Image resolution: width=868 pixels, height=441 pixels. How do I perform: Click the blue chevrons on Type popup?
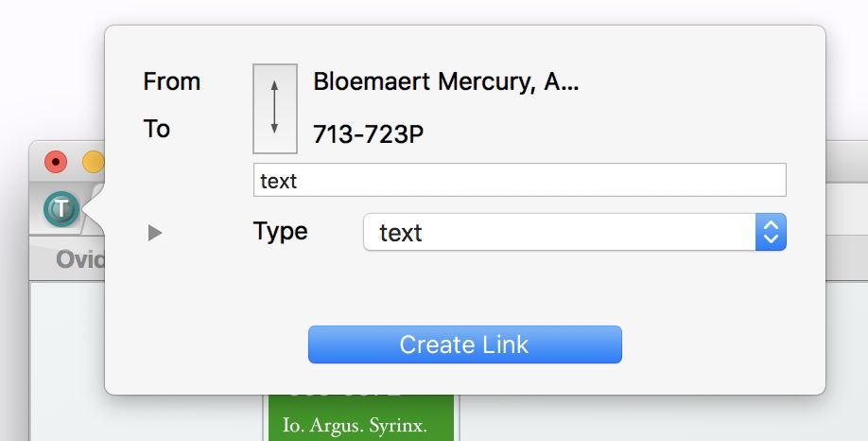tap(771, 233)
